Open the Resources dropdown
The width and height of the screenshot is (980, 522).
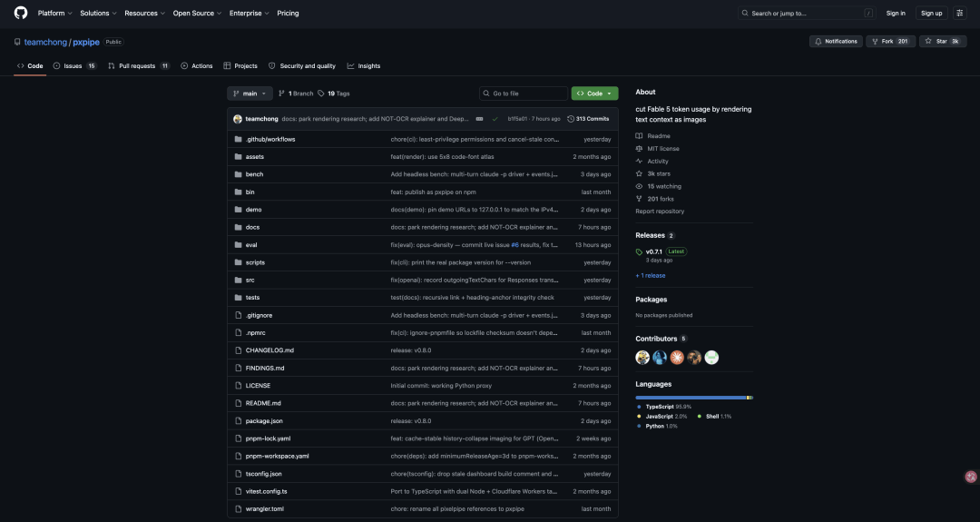tap(144, 13)
